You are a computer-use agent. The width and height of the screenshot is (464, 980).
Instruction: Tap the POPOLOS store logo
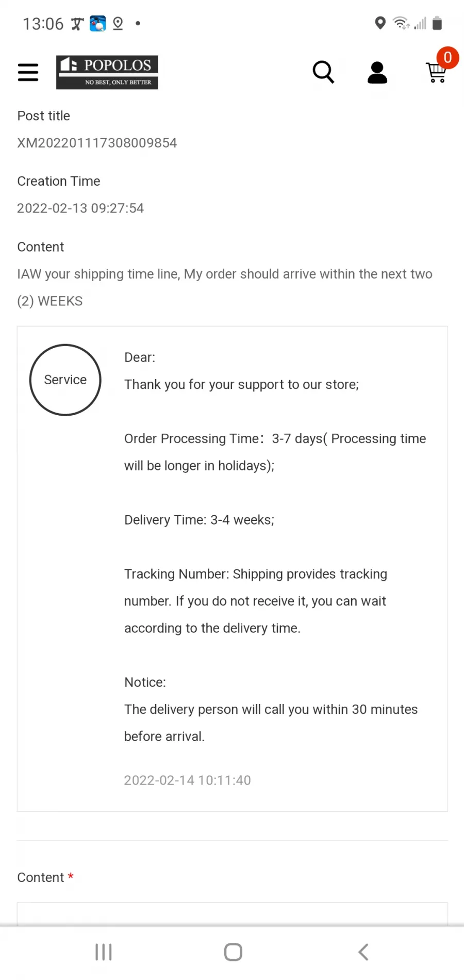point(107,72)
